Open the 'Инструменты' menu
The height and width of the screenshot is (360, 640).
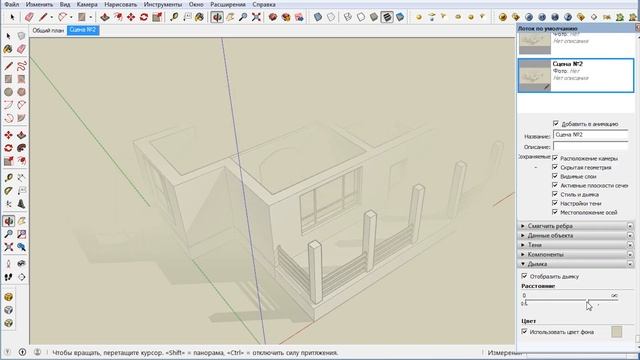pos(163,4)
